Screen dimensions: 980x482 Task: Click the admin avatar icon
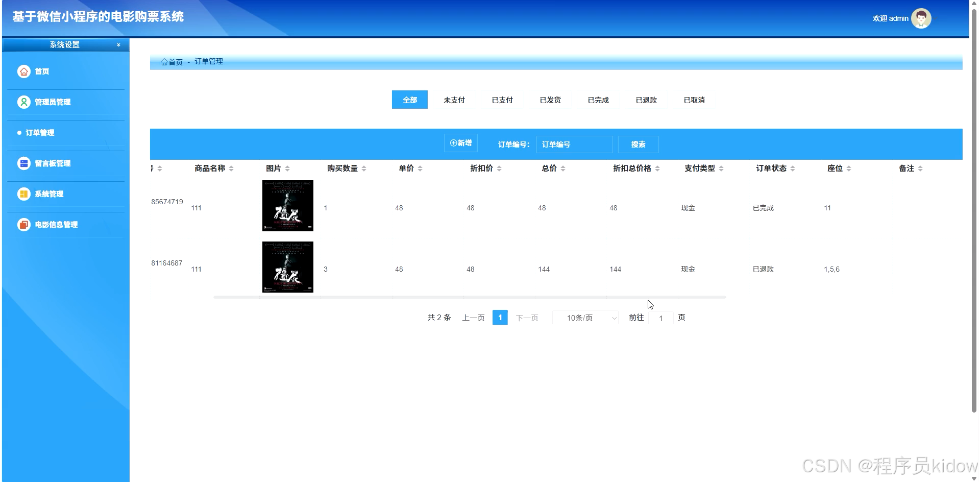point(920,18)
